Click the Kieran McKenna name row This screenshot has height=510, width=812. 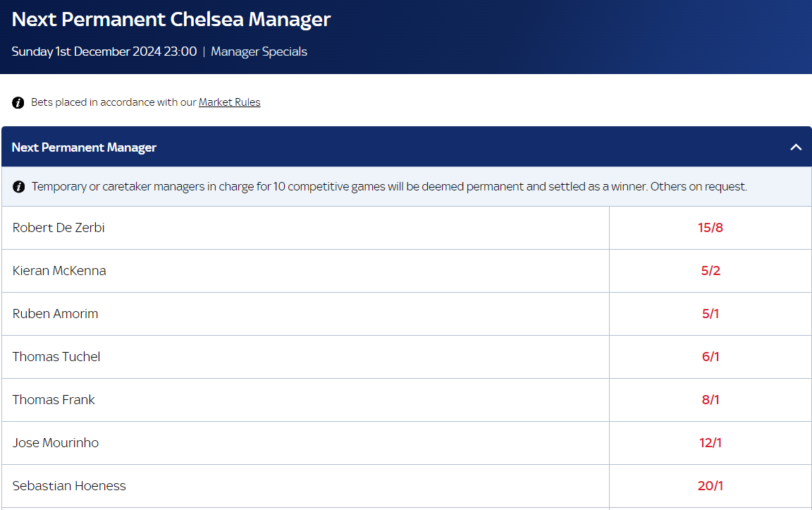(x=305, y=271)
